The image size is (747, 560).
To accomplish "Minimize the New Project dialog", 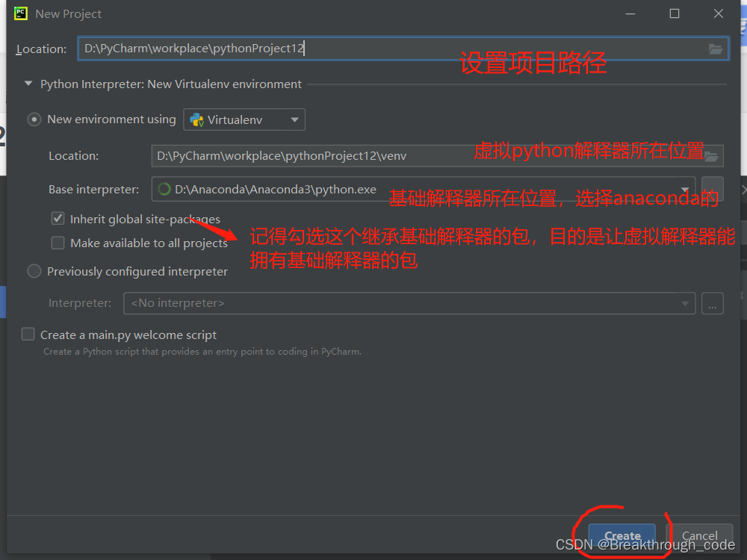I will pyautogui.click(x=630, y=13).
